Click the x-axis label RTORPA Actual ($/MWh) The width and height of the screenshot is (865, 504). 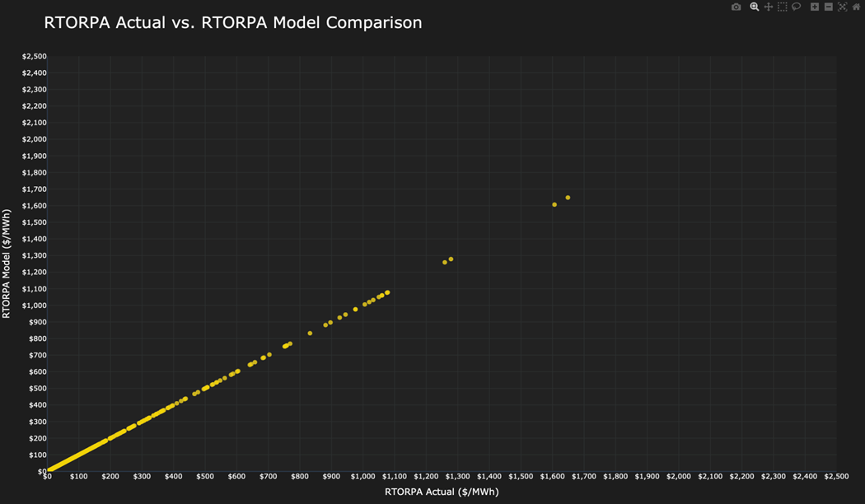442,491
